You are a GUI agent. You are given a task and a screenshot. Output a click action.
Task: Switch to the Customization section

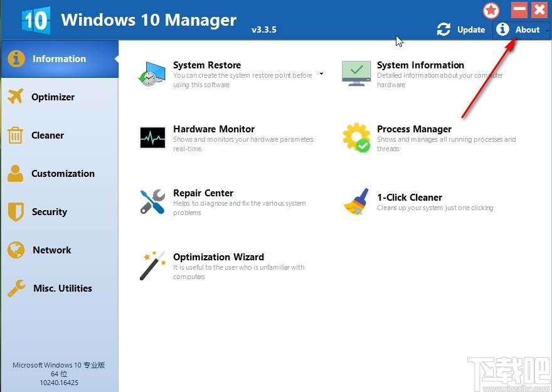click(x=63, y=174)
